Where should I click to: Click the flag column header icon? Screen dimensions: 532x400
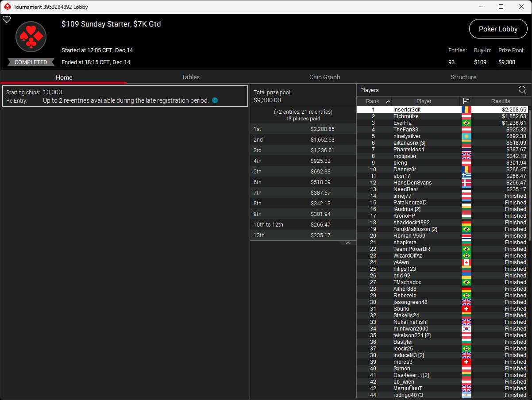point(466,101)
